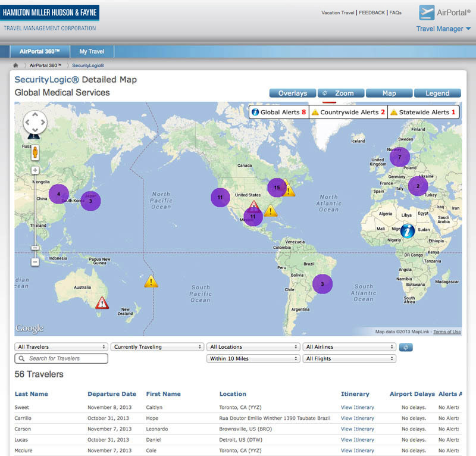Open the map Terms of Use link
Viewport: 476px width, 456px height.
447,332
